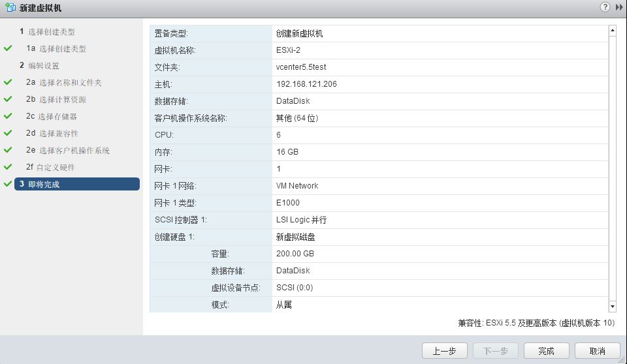Select the CPU value 6

pos(278,135)
